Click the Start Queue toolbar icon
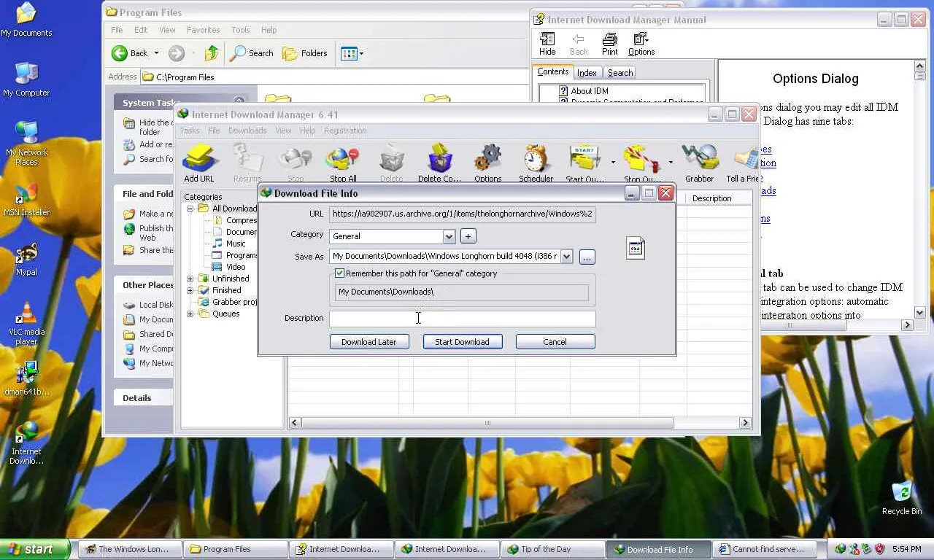 pyautogui.click(x=584, y=162)
